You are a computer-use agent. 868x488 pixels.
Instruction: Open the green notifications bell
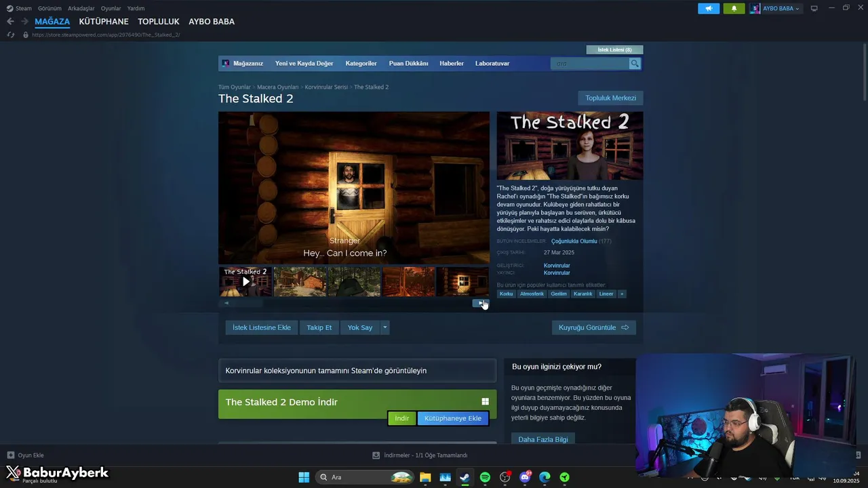pyautogui.click(x=734, y=8)
